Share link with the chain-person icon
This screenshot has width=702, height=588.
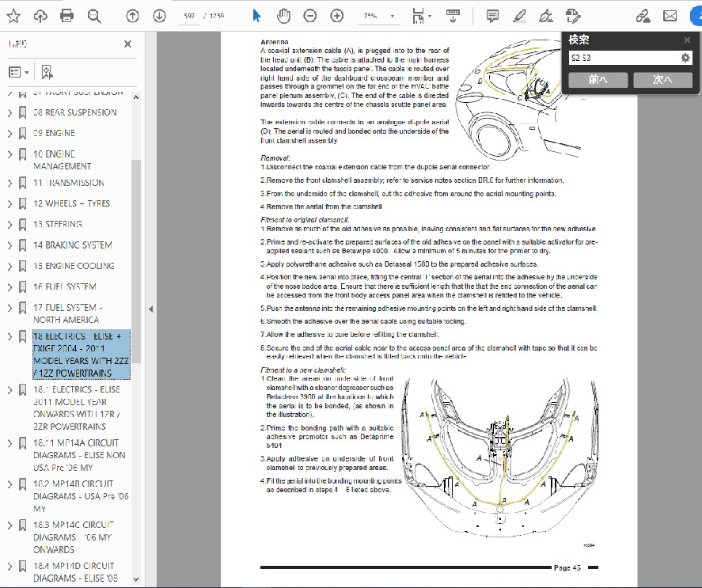click(643, 16)
